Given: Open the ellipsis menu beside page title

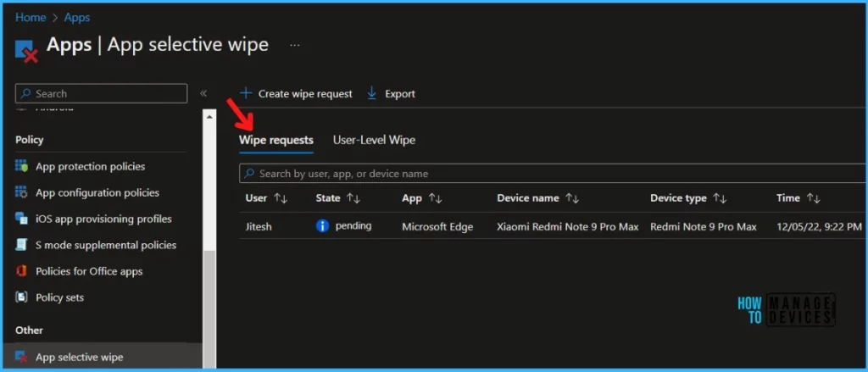Looking at the screenshot, I should point(295,45).
